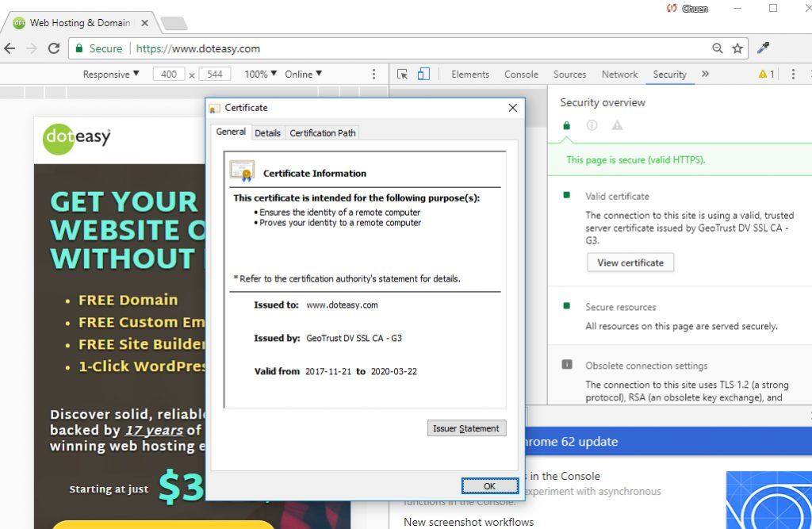Viewport: 812px width, 529px height.
Task: Switch to the Console panel
Action: tap(521, 74)
